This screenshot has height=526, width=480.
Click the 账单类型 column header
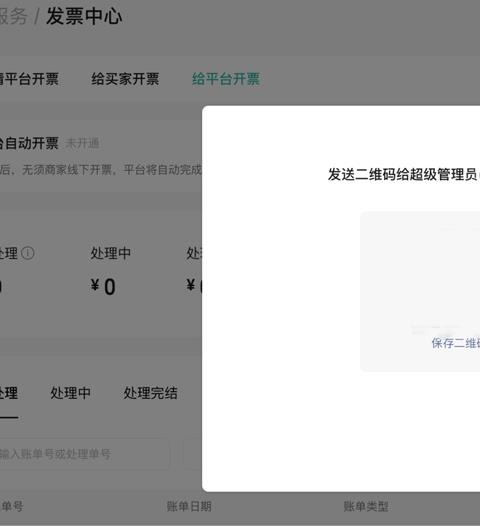[366, 506]
